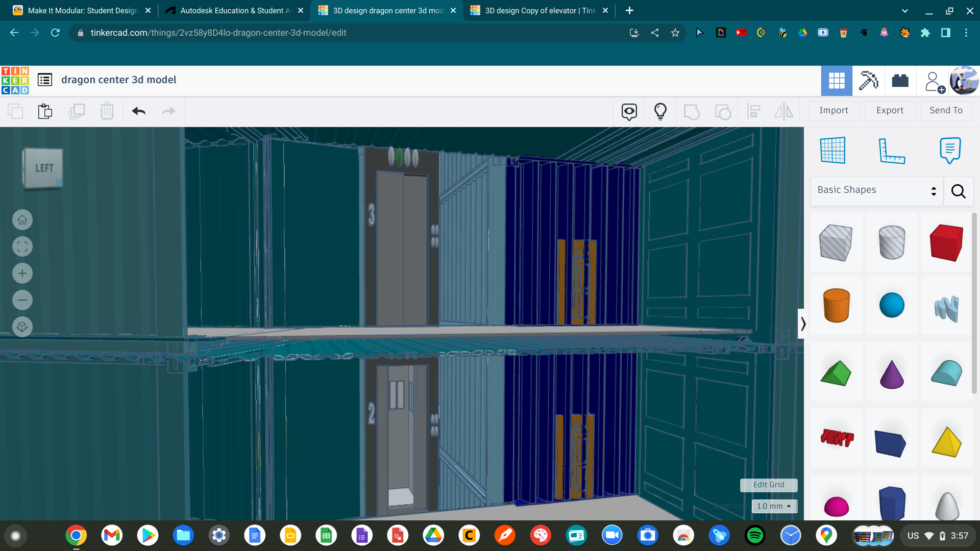Switch to Copy of elevator tab
980x551 pixels.
coord(539,10)
